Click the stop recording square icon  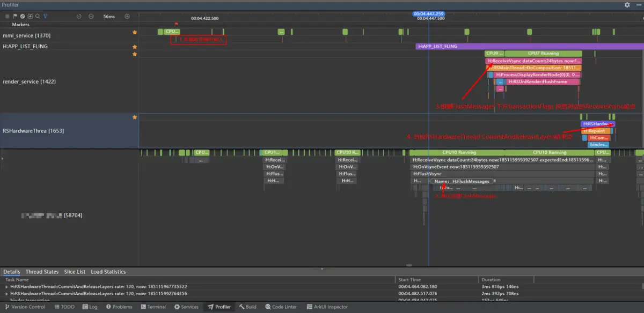pyautogui.click(x=7, y=16)
